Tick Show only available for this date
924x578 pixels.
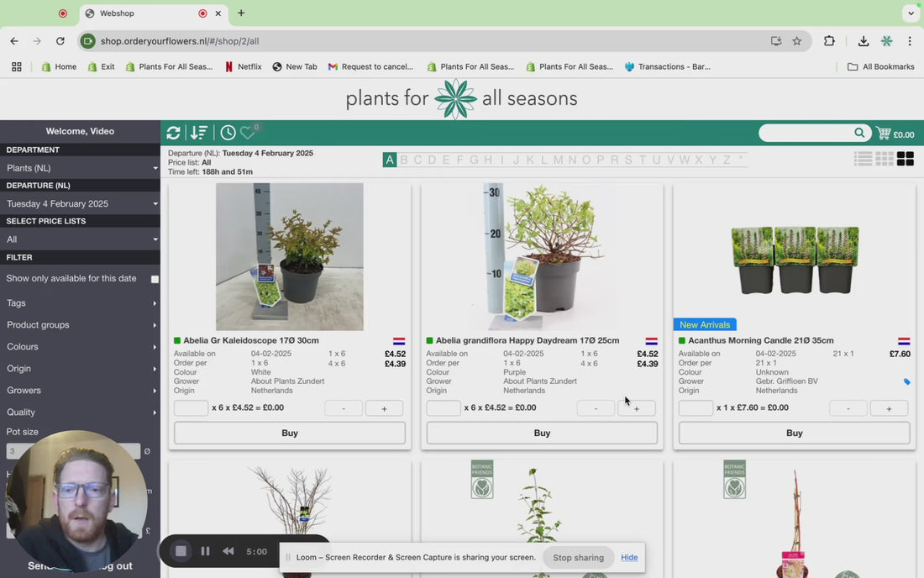click(x=155, y=279)
